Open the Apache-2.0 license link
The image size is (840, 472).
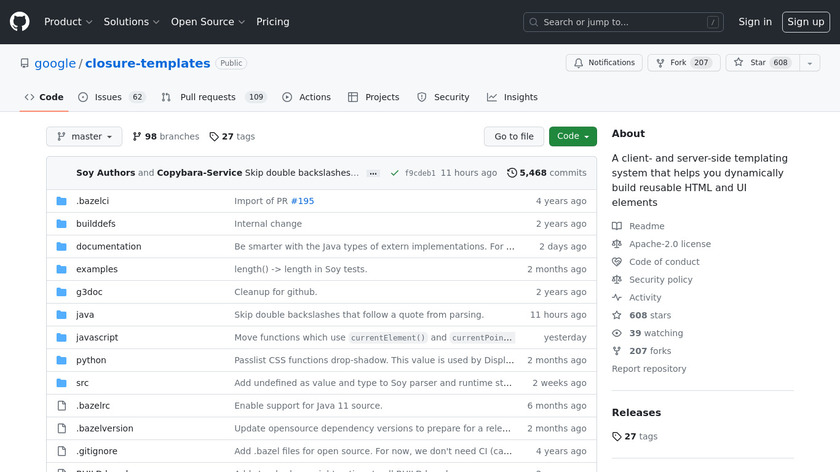click(x=669, y=244)
